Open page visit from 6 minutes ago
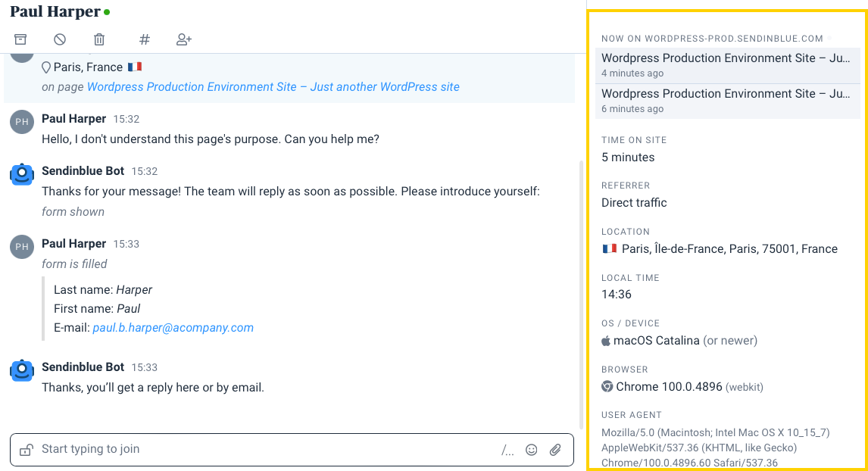868x471 pixels. [728, 101]
